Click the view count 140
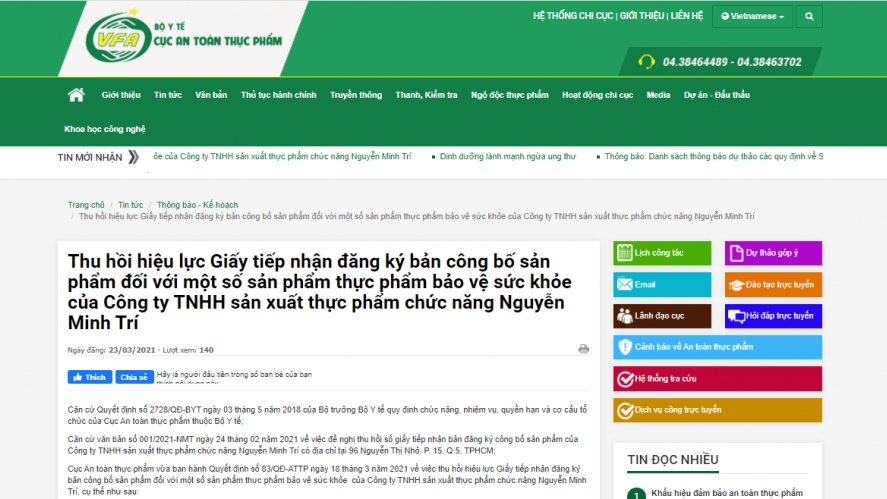 click(x=206, y=350)
